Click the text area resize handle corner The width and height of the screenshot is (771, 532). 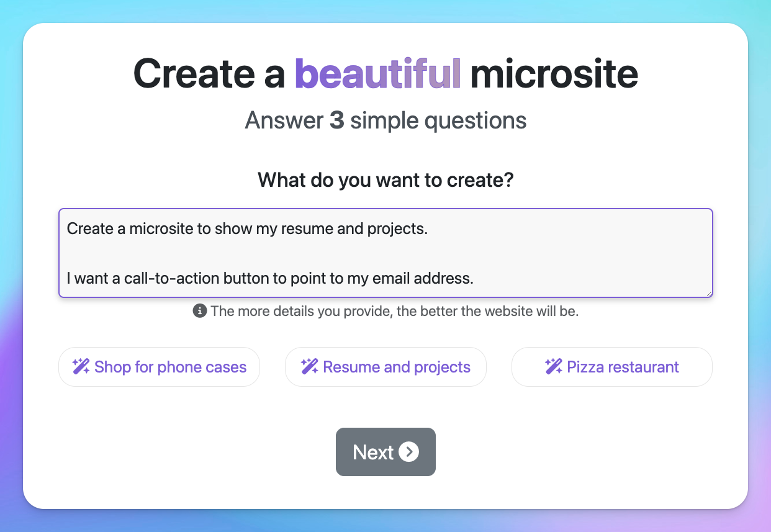(708, 293)
